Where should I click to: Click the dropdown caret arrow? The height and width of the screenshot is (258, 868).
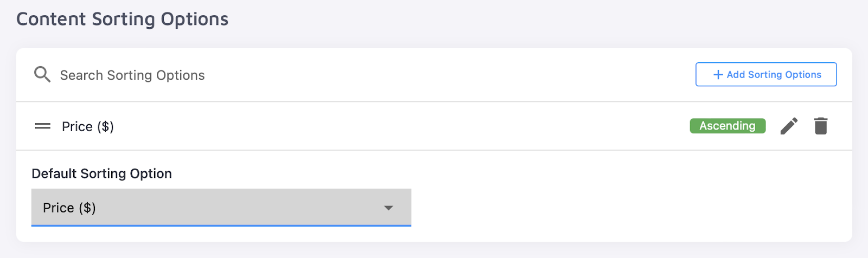tap(388, 208)
